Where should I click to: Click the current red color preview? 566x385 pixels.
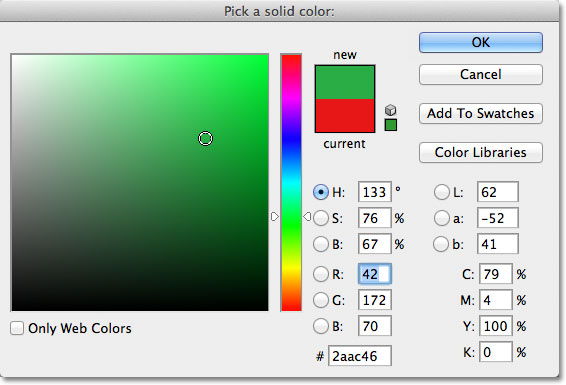[345, 115]
